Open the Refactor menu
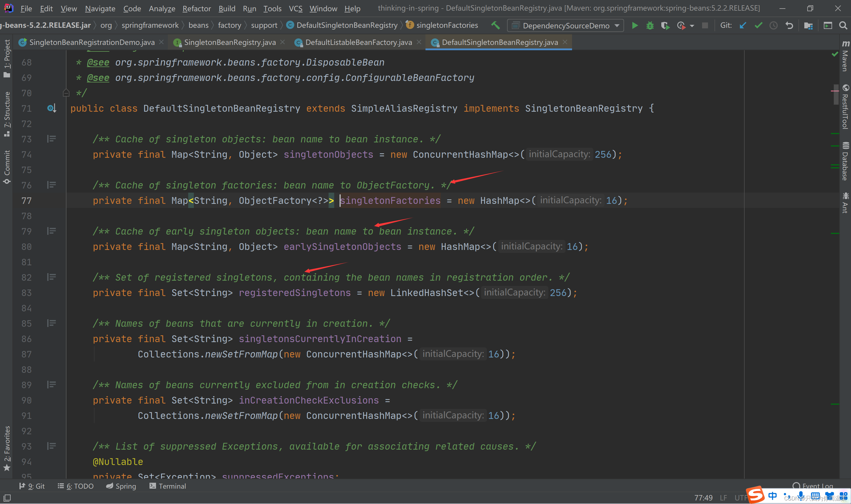The image size is (851, 504). [x=196, y=9]
